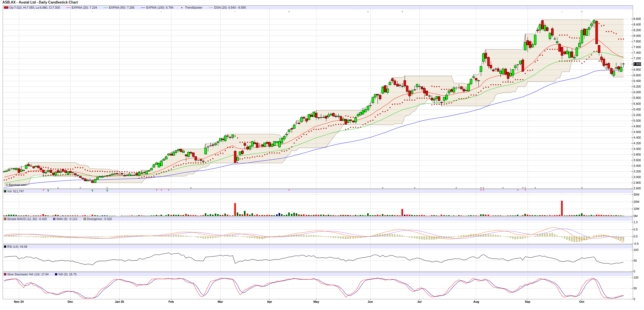Click the orange Simple MACD legend square

[5, 219]
